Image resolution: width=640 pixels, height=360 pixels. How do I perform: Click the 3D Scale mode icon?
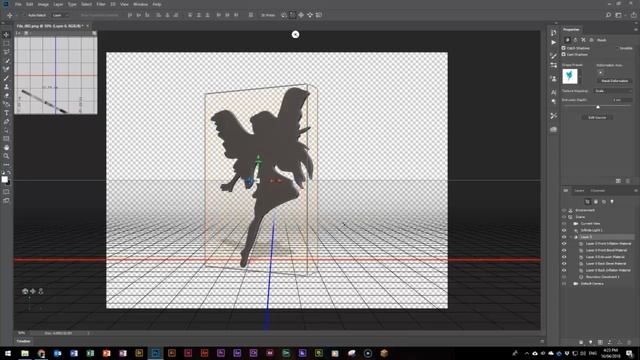tap(319, 15)
